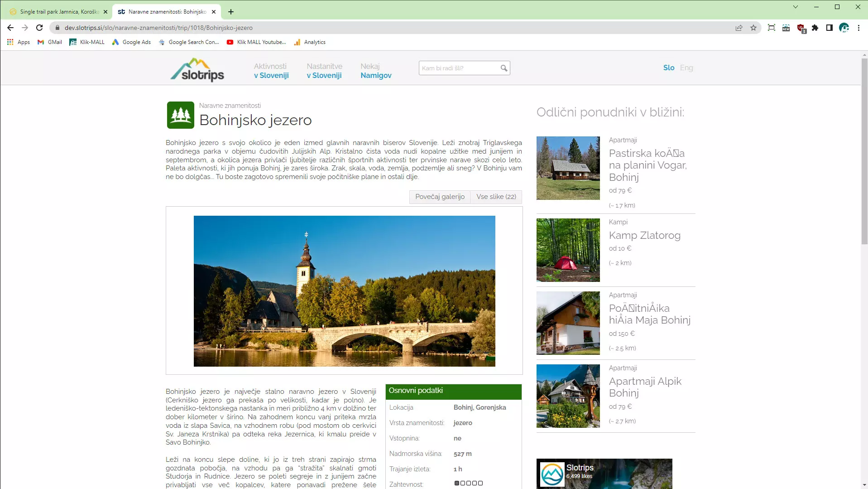Bookmark this page with star icon

coord(753,28)
